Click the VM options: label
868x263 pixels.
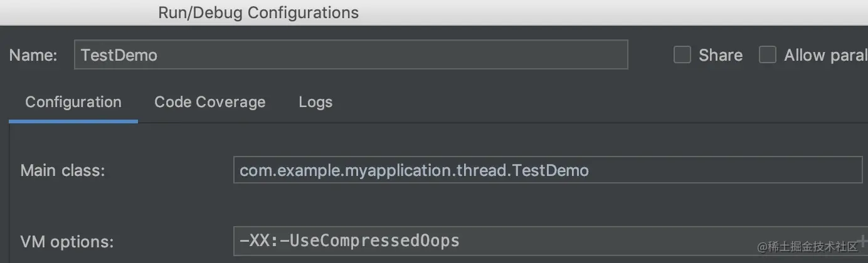click(67, 241)
